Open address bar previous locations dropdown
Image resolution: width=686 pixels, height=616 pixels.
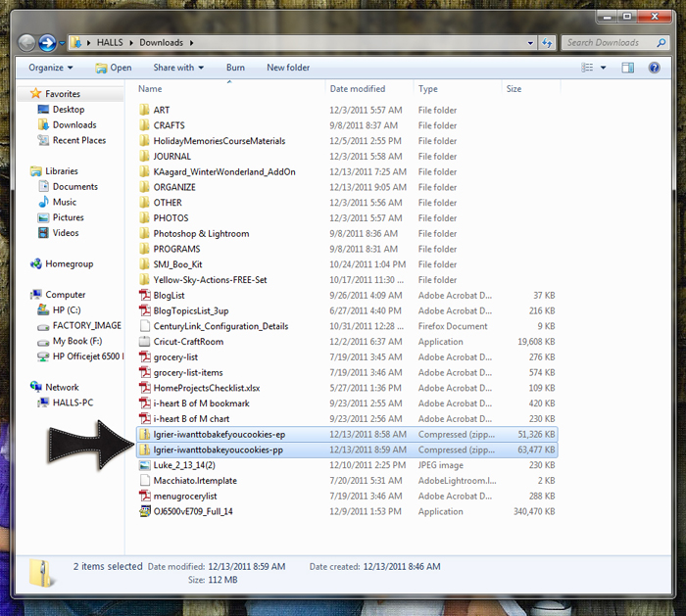point(530,43)
